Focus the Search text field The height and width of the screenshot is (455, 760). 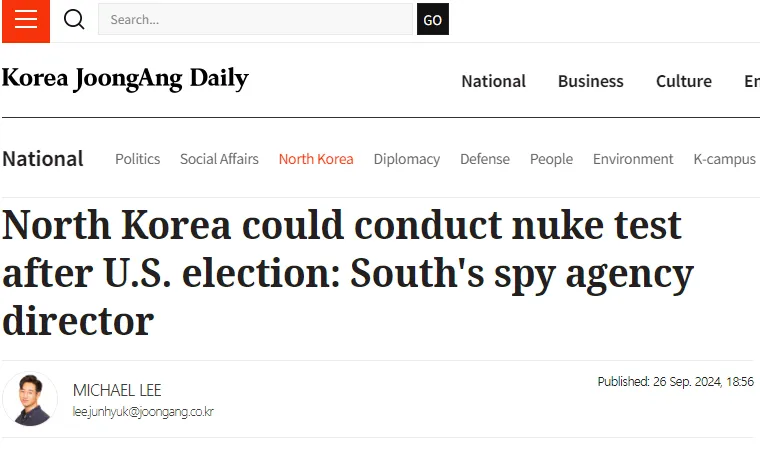(254, 20)
